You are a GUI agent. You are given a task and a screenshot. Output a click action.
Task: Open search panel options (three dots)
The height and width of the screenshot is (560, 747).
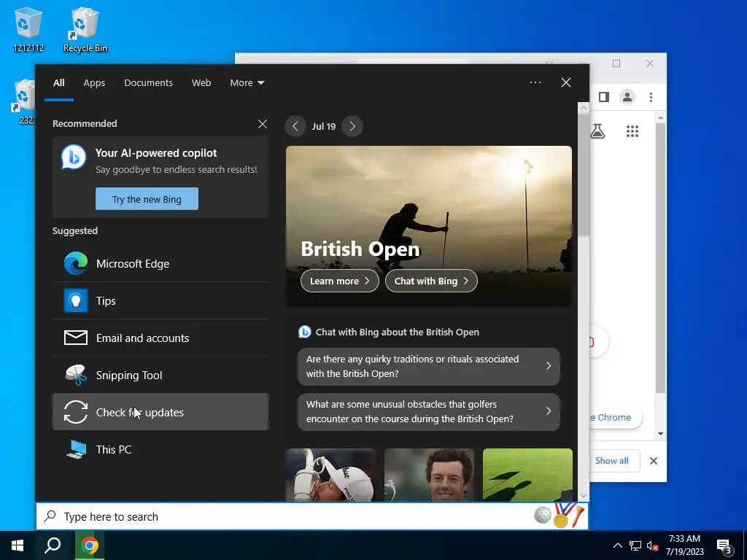535,82
